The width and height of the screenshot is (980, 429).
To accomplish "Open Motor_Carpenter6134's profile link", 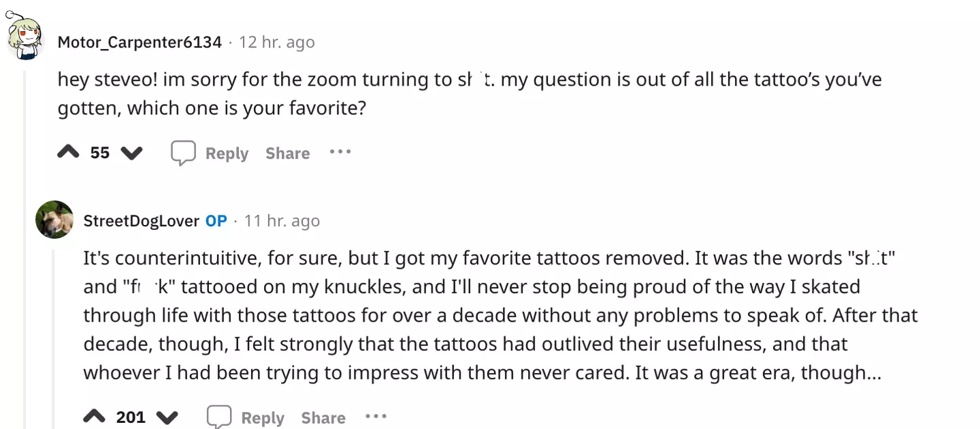I will coord(139,41).
